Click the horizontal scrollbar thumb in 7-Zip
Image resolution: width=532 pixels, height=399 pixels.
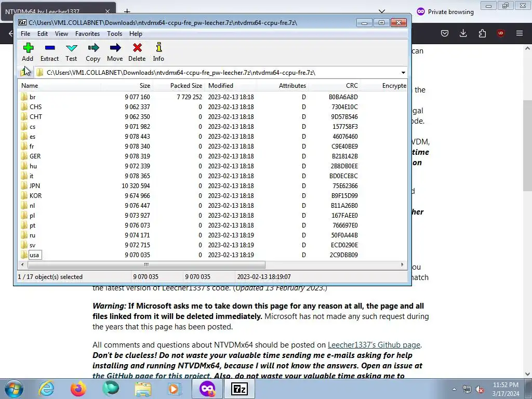pyautogui.click(x=146, y=264)
